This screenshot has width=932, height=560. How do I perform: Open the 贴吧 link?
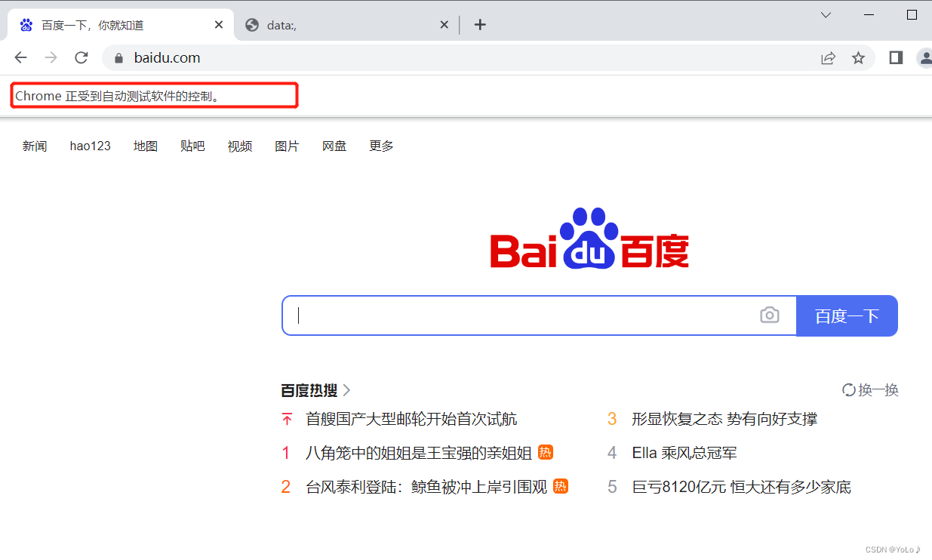192,146
